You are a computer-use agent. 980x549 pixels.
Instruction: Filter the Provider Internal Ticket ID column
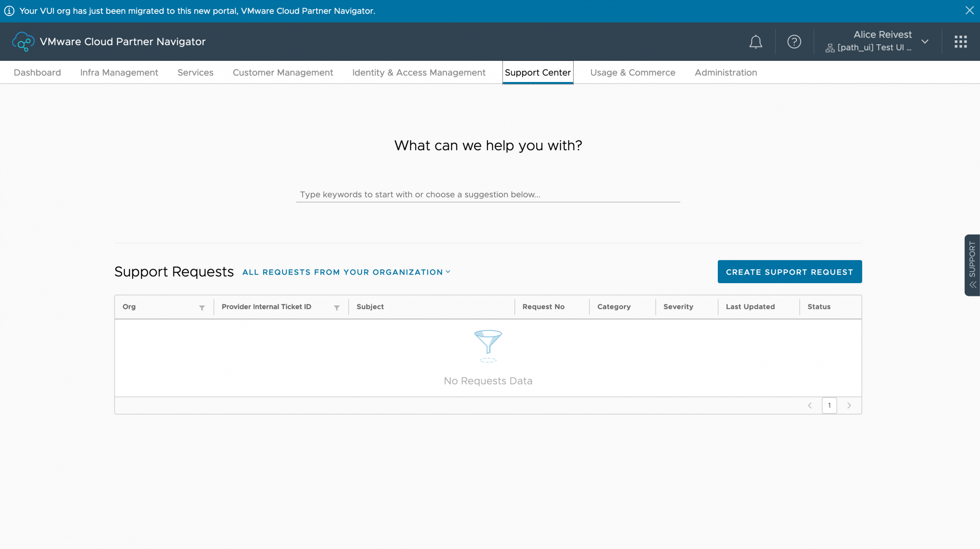pos(336,308)
